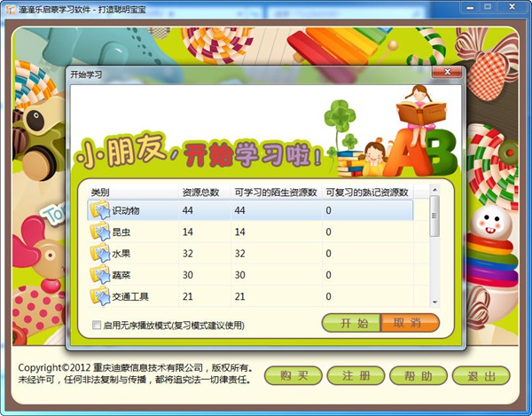Sort by 可学习的陌生资源数 column header
This screenshot has height=416, width=532.
pyautogui.click(x=277, y=192)
